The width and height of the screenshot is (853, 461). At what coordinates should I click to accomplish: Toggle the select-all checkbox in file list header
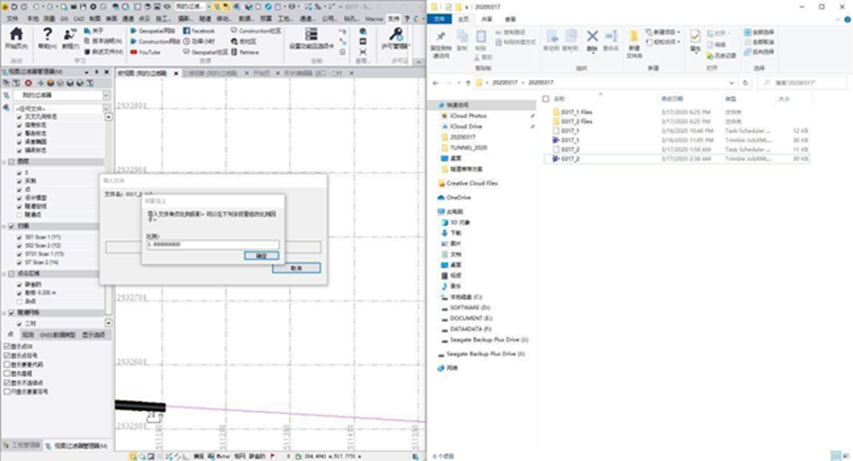click(x=546, y=98)
